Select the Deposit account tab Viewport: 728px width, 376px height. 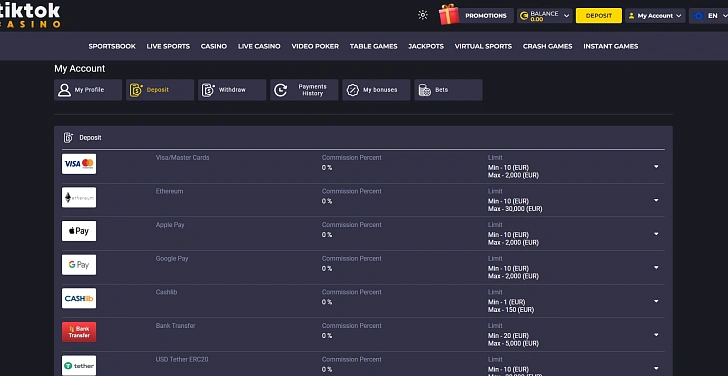click(160, 90)
